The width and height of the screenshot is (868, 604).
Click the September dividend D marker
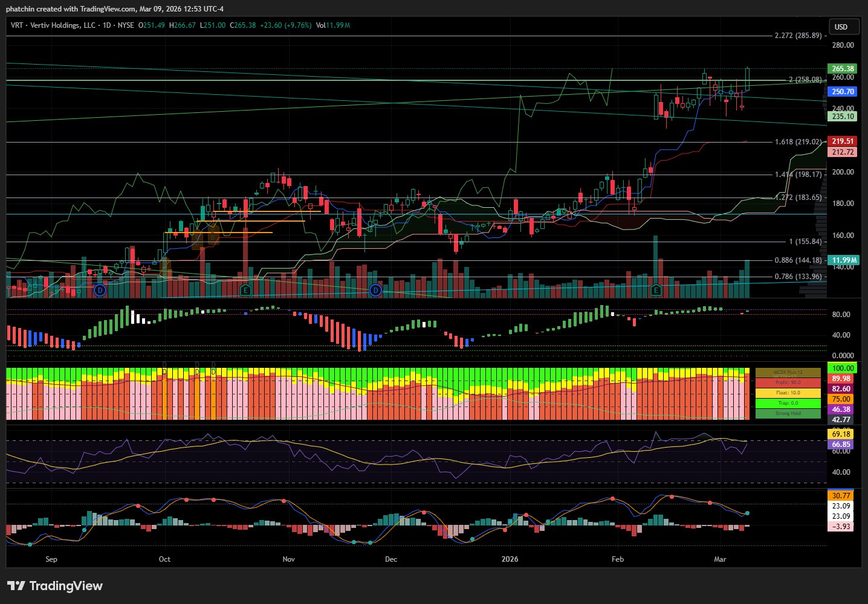click(x=100, y=291)
